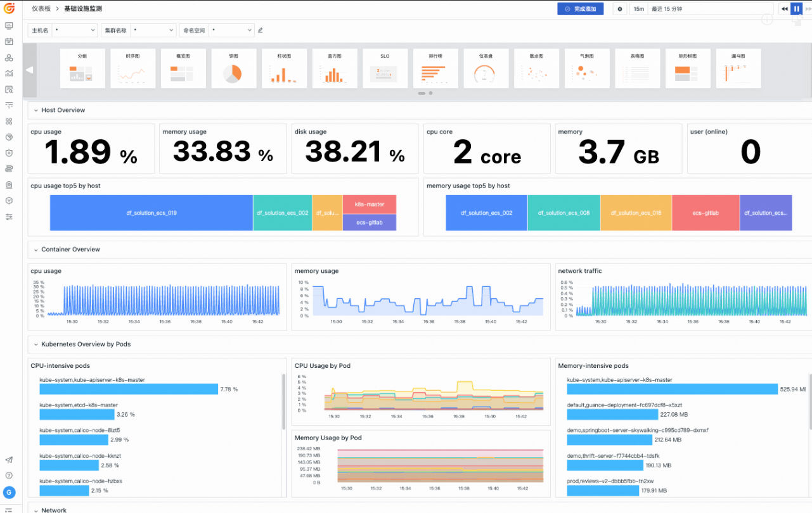Open the blue G user avatar
This screenshot has height=513, width=812.
9,492
